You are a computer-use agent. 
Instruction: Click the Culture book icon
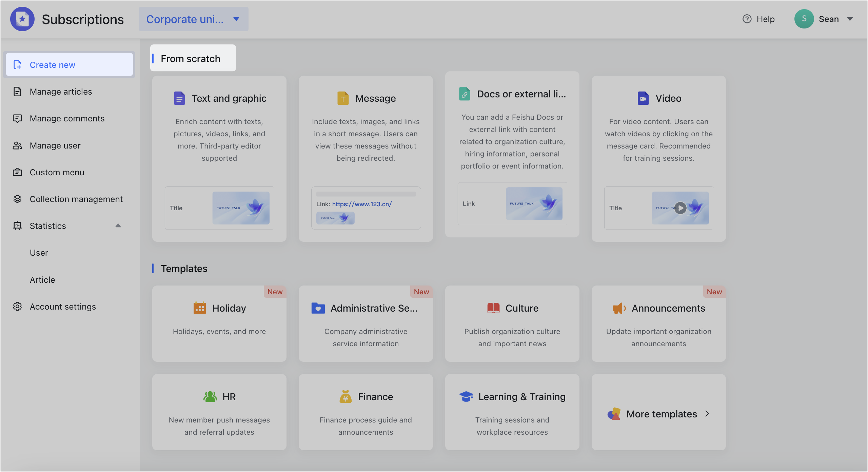493,308
